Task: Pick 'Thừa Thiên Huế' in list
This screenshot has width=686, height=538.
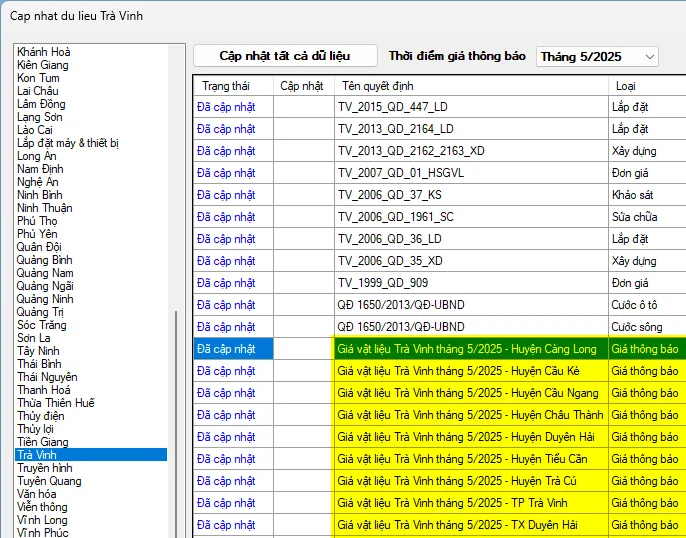Action: click(56, 403)
